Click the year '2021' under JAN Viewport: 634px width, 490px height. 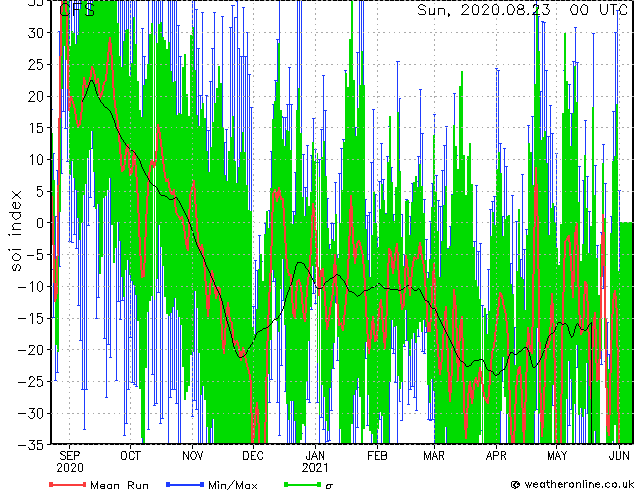pos(315,468)
